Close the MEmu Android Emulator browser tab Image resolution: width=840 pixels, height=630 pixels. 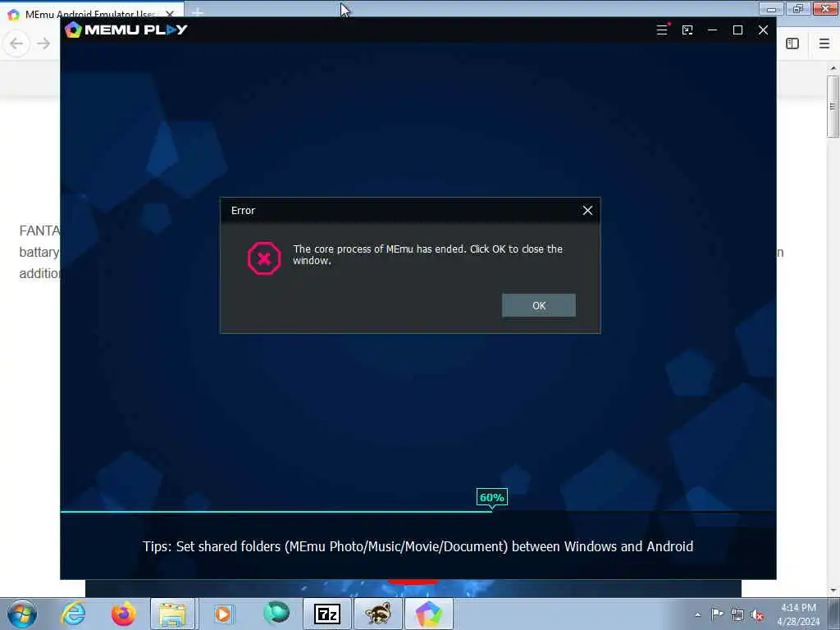170,14
